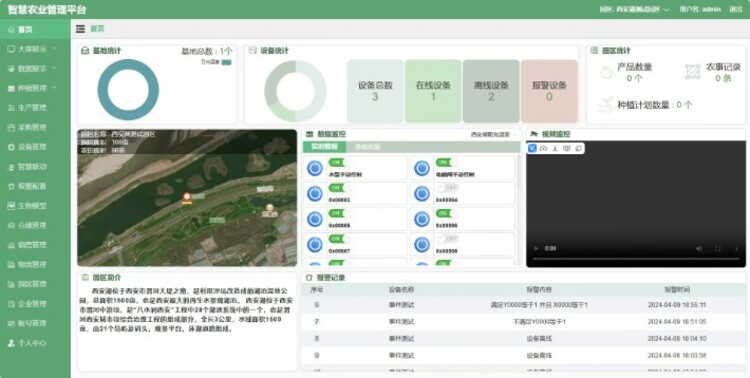750x378 pixels.
Task: Click the video download icon
Action: (x=555, y=148)
